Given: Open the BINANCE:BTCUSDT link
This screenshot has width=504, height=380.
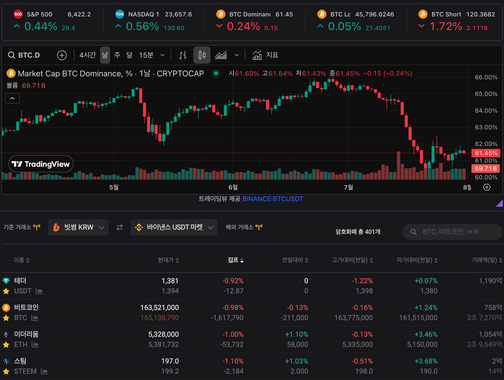Looking at the screenshot, I should [273, 199].
